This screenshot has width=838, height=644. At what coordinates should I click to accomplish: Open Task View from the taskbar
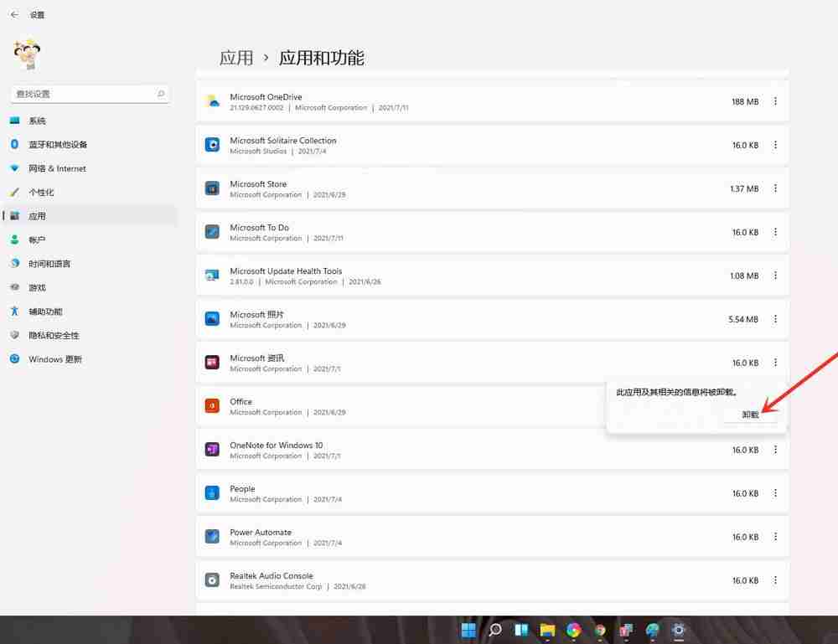[521, 630]
